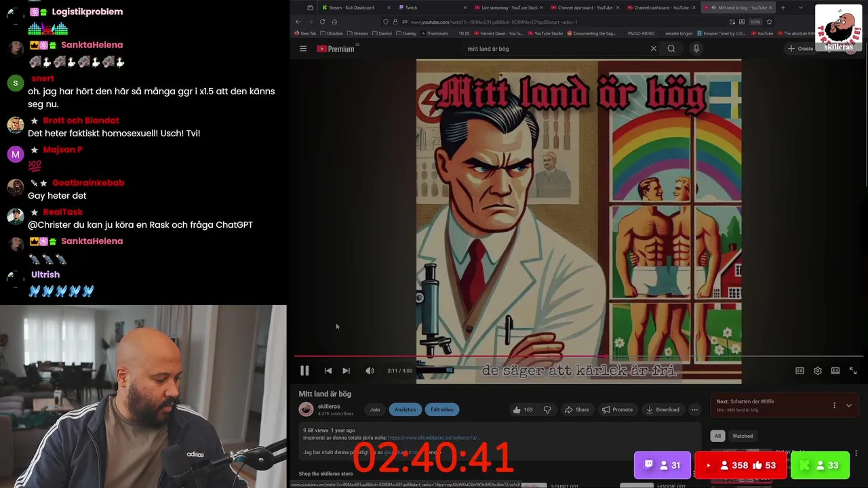Go back in browser
Viewport: 868px width, 488px height.
click(297, 22)
